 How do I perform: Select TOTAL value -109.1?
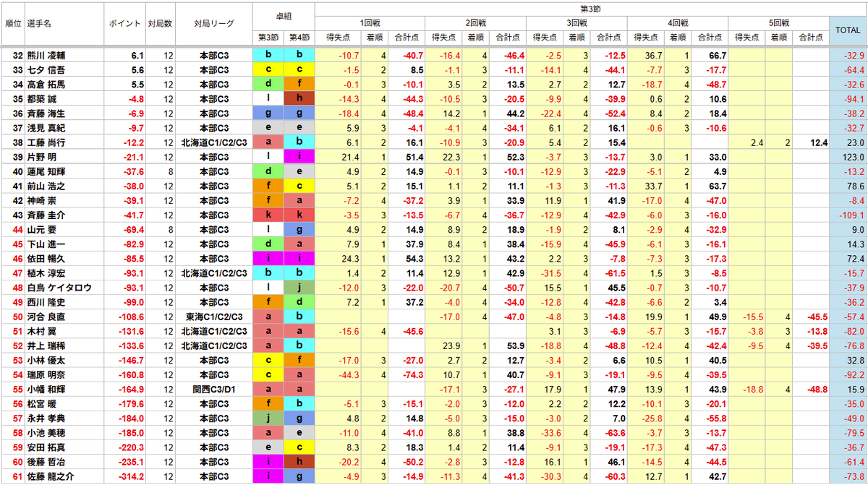pos(852,215)
